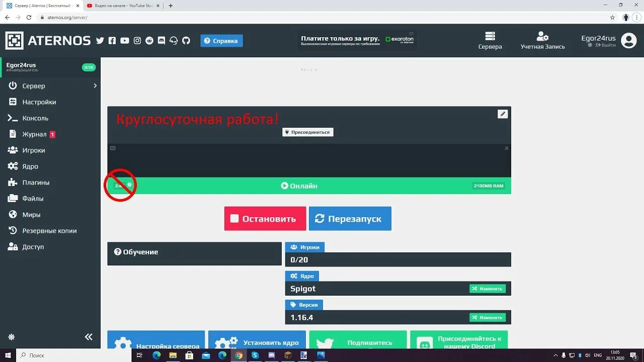
Task: Open a new browser tab
Action: [x=171, y=6]
